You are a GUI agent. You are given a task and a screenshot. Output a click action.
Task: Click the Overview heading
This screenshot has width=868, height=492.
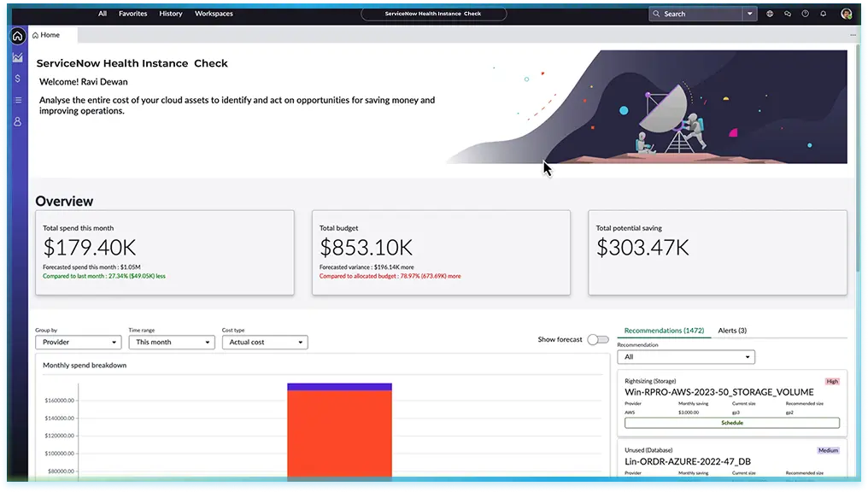coord(64,201)
